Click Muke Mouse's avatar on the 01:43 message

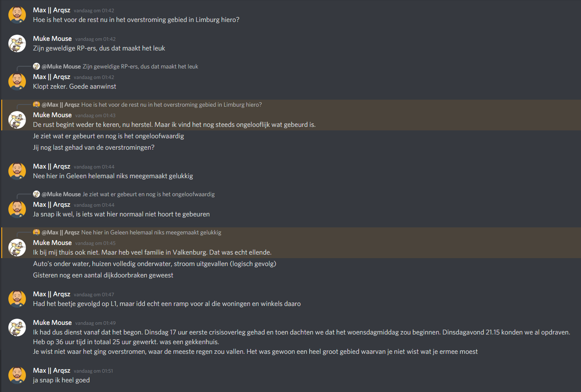(17, 119)
